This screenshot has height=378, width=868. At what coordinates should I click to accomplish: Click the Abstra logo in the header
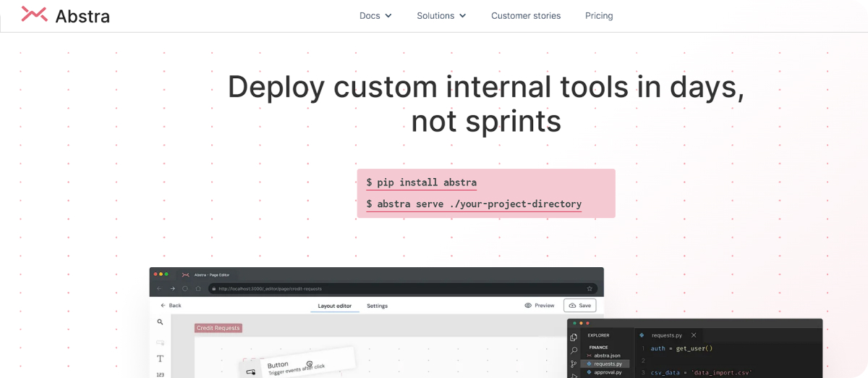[x=65, y=15]
